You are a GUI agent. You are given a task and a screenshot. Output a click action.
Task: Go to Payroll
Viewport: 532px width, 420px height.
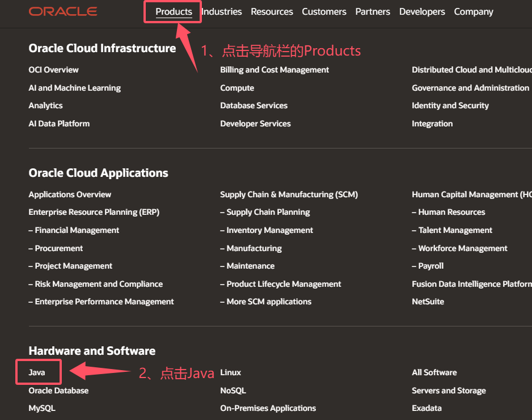pyautogui.click(x=428, y=266)
